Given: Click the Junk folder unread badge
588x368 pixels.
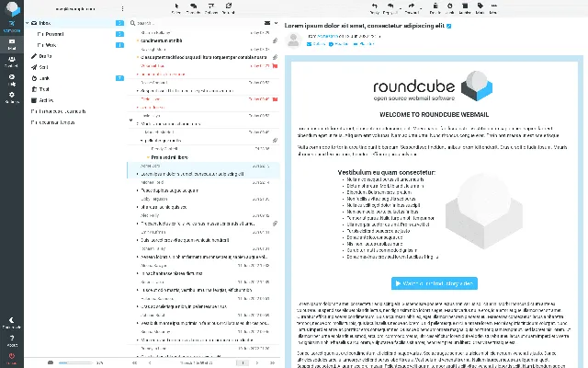Looking at the screenshot, I should (x=119, y=78).
